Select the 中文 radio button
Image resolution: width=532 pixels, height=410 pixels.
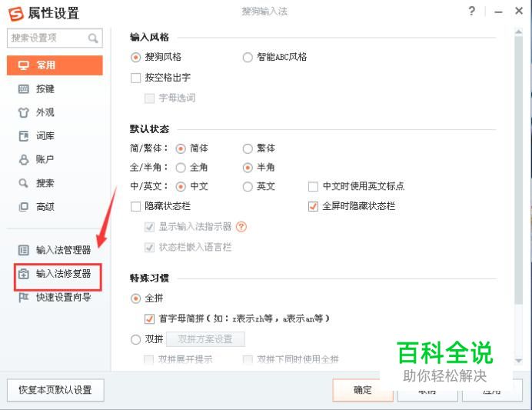coord(181,187)
